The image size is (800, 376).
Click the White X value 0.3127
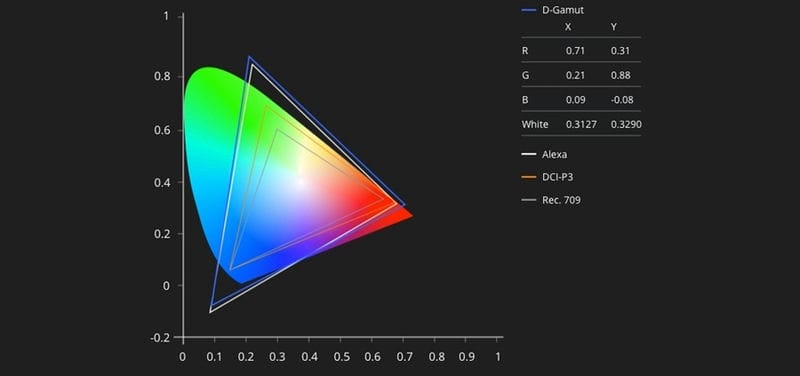pos(581,124)
